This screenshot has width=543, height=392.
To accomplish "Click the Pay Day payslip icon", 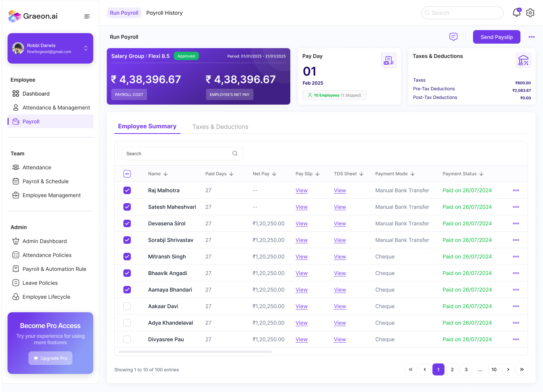I will click(388, 60).
